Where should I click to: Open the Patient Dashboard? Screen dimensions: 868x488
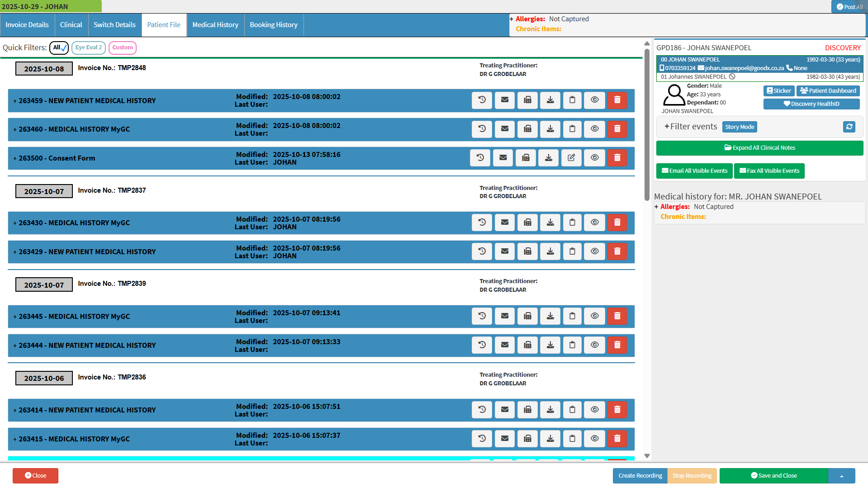[x=828, y=91]
